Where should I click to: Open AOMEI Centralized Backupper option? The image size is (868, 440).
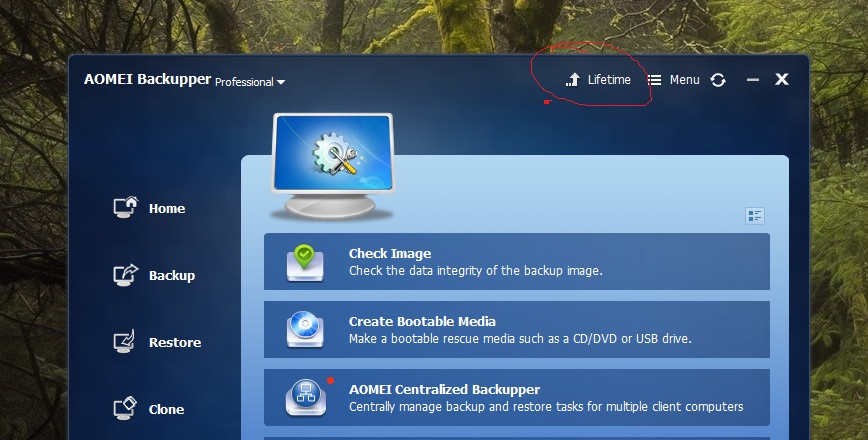(x=516, y=397)
